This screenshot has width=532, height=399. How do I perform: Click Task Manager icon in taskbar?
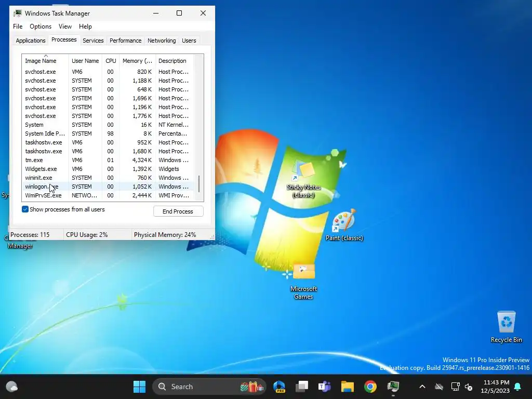click(393, 387)
